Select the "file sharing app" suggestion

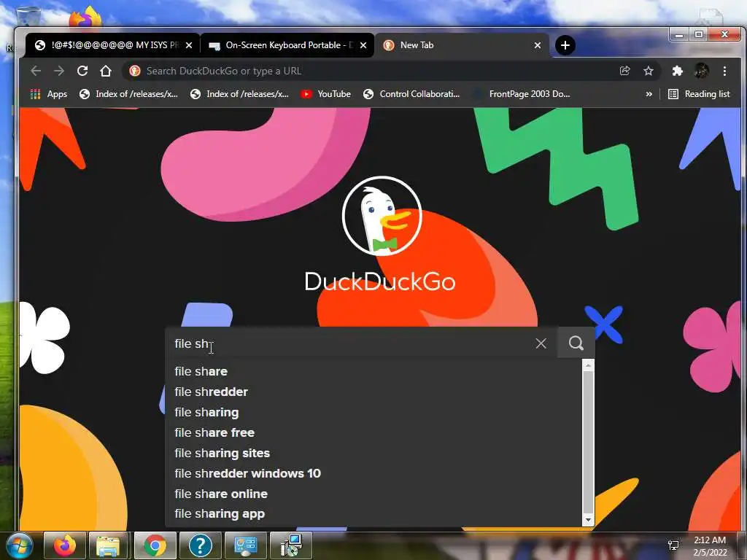373,514
